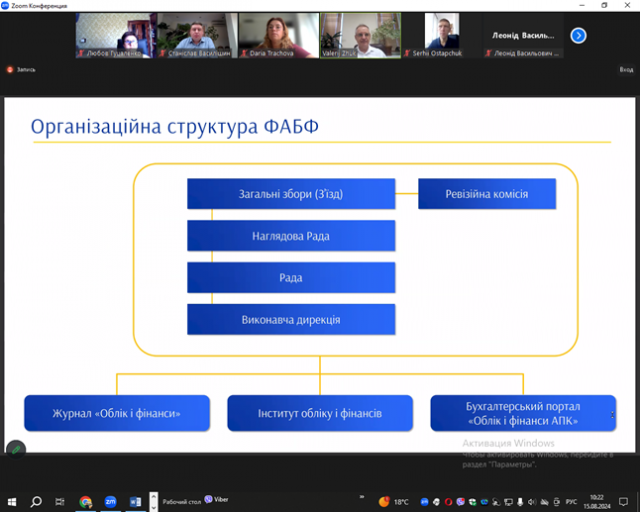Open Word from the taskbar

pos(135,501)
